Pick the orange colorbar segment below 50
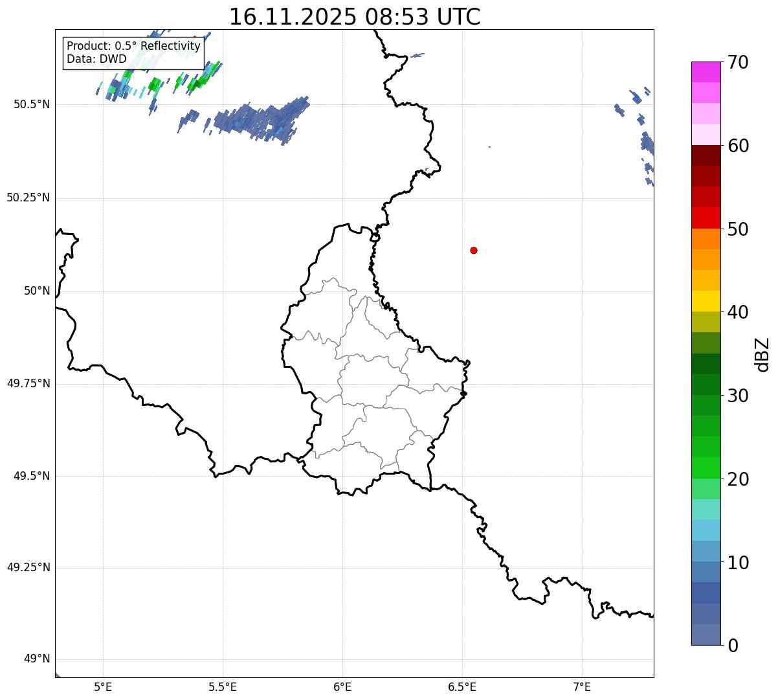This screenshot has height=700, width=778. coord(706,239)
